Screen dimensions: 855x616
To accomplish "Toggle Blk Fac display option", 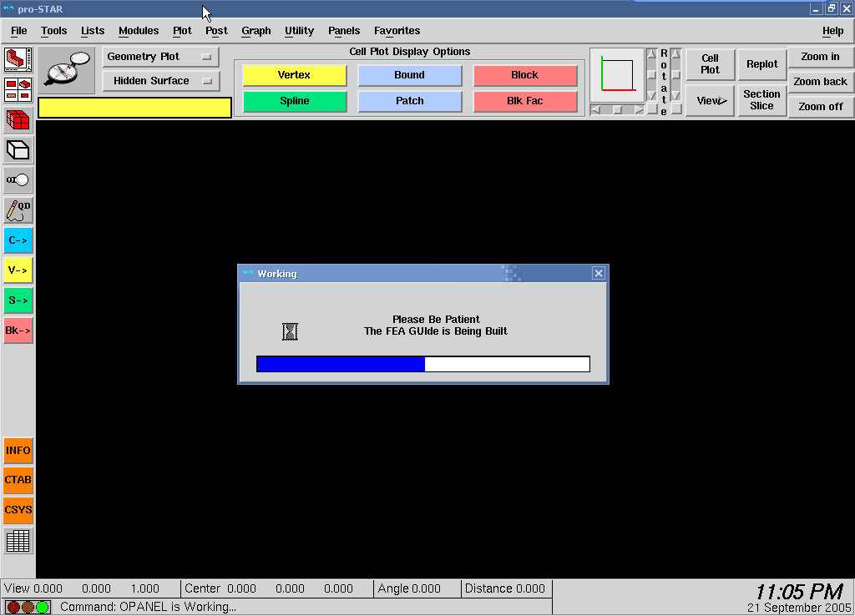I will [x=525, y=101].
